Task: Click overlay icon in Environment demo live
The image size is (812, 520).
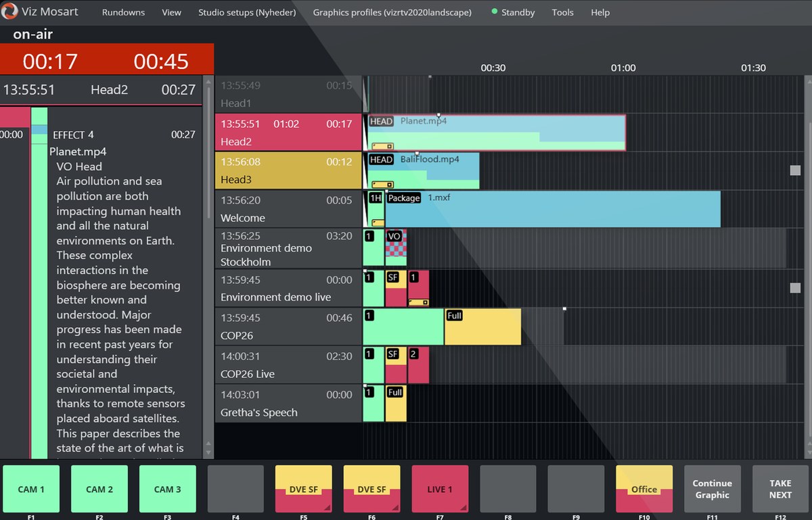Action: [x=419, y=302]
